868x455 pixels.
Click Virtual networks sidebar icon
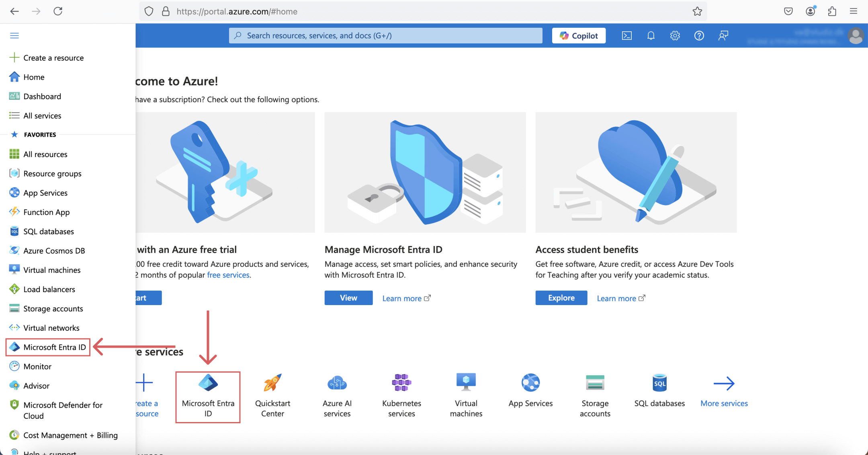tap(14, 328)
